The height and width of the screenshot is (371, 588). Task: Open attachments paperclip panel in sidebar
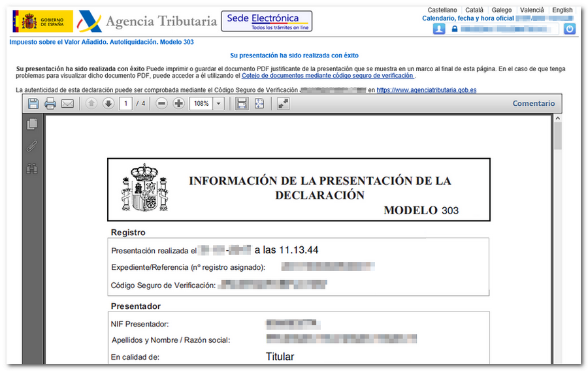[x=32, y=146]
